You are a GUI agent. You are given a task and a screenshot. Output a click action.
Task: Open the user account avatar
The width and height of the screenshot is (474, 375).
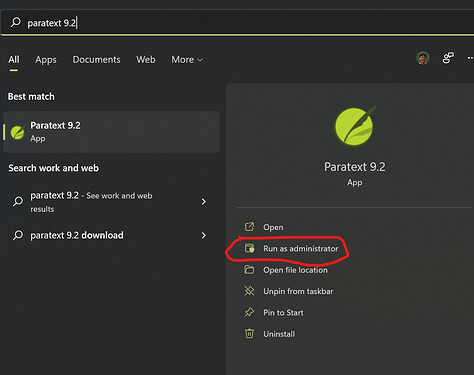click(x=423, y=58)
